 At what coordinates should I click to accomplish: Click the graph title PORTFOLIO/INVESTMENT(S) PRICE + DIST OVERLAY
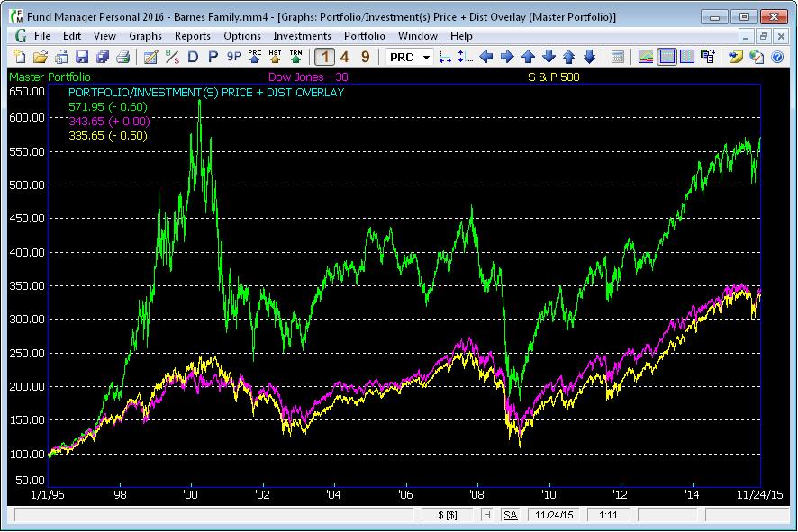click(x=206, y=93)
